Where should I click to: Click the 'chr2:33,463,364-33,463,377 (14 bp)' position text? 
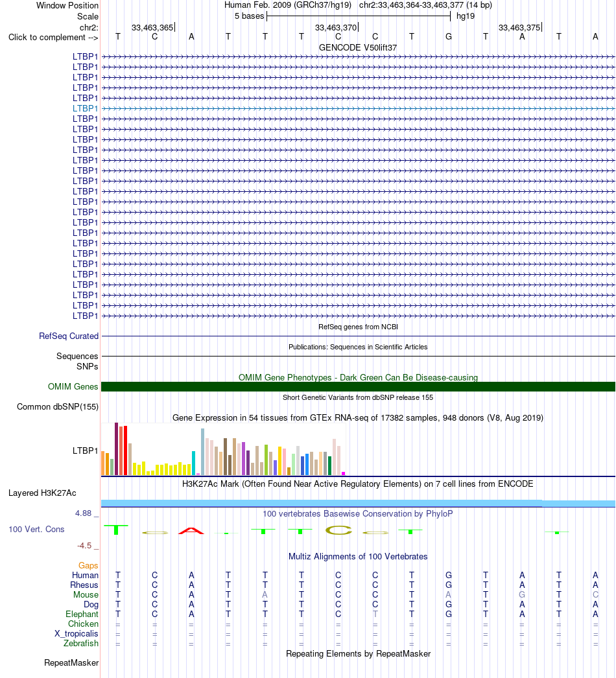pyautogui.click(x=425, y=5)
